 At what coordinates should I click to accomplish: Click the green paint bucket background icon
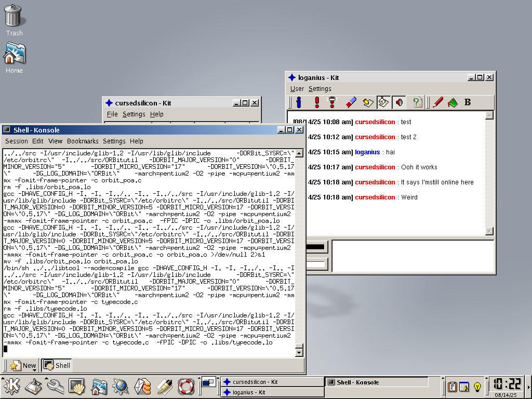click(453, 102)
